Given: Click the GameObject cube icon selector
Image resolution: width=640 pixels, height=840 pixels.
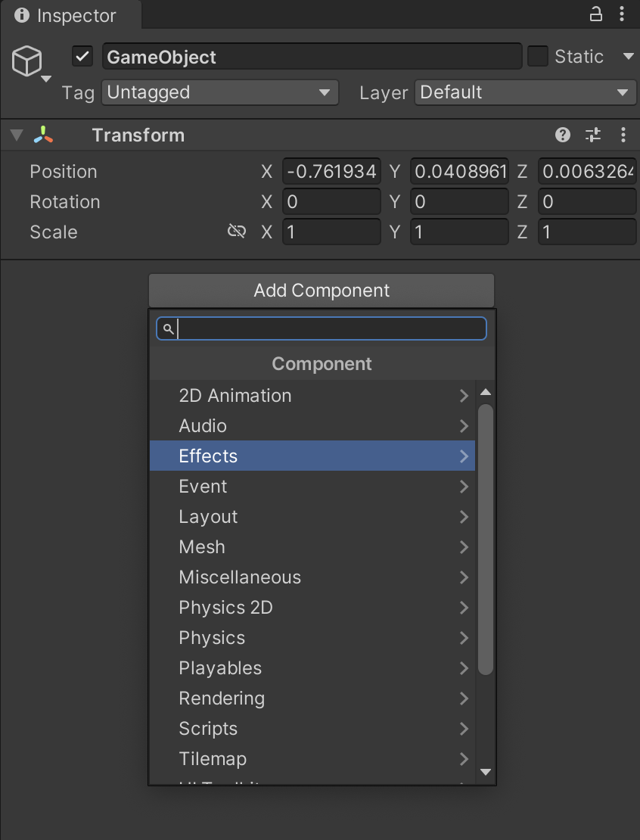Looking at the screenshot, I should [28, 61].
